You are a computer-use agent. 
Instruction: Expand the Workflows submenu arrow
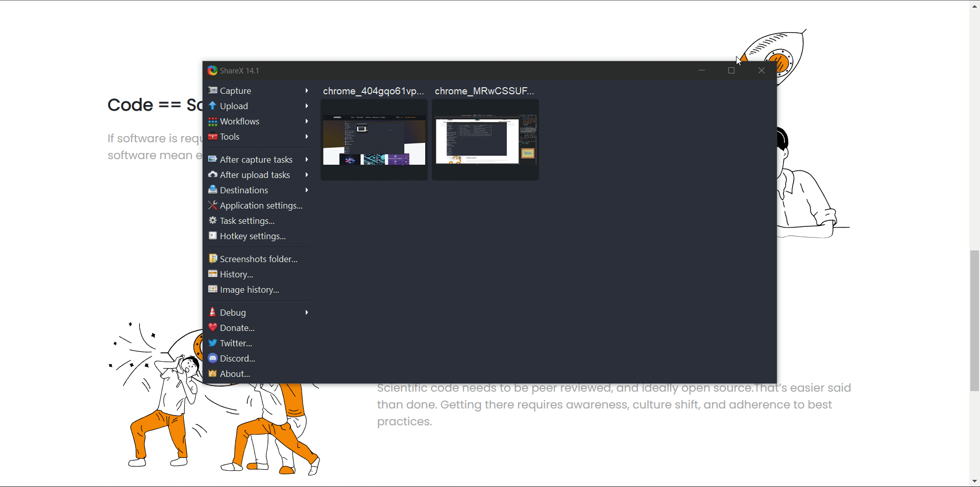[x=307, y=121]
